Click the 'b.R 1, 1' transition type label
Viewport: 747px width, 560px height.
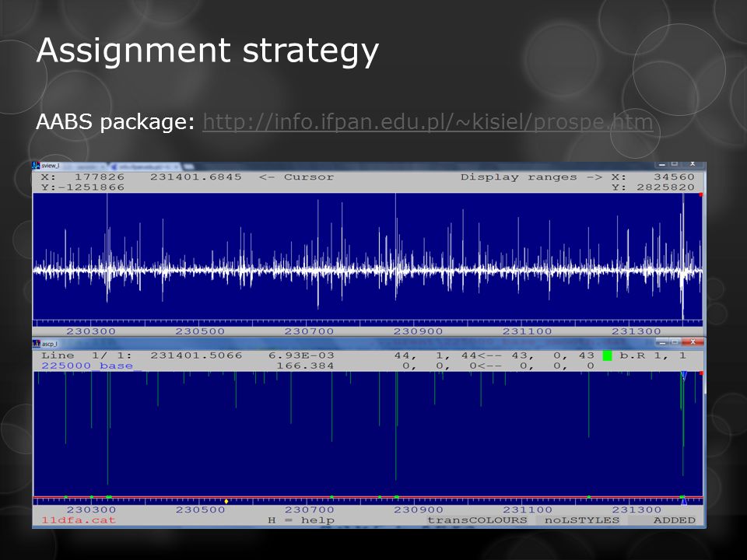pyautogui.click(x=653, y=355)
